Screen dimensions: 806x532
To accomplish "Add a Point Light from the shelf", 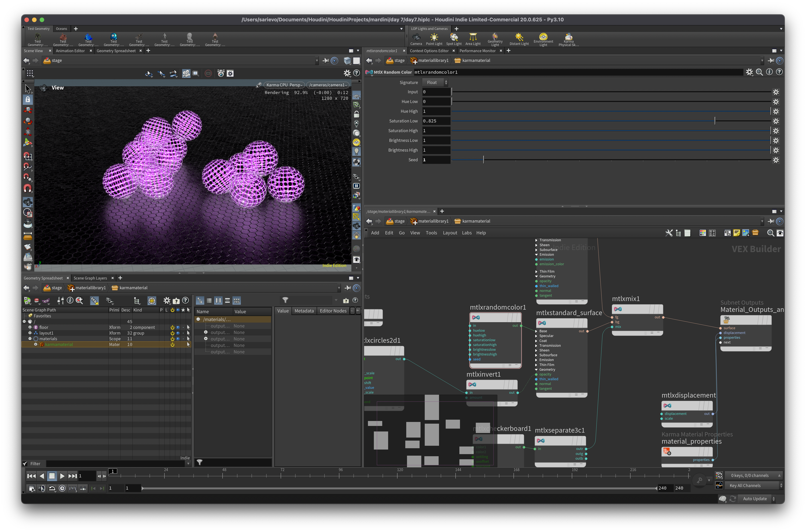I will pos(434,39).
